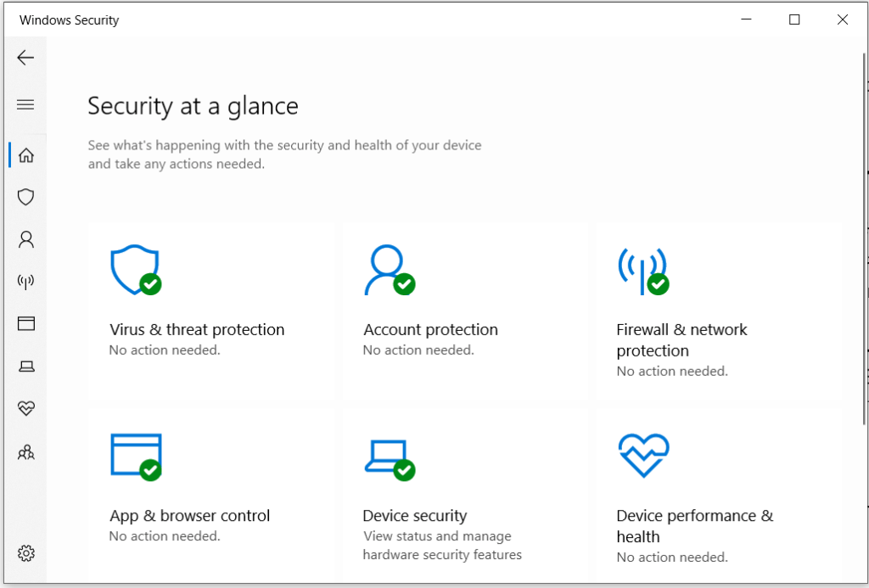Open the shield Virus protection sidebar icon
Viewport: 869px width, 588px height.
[x=25, y=197]
